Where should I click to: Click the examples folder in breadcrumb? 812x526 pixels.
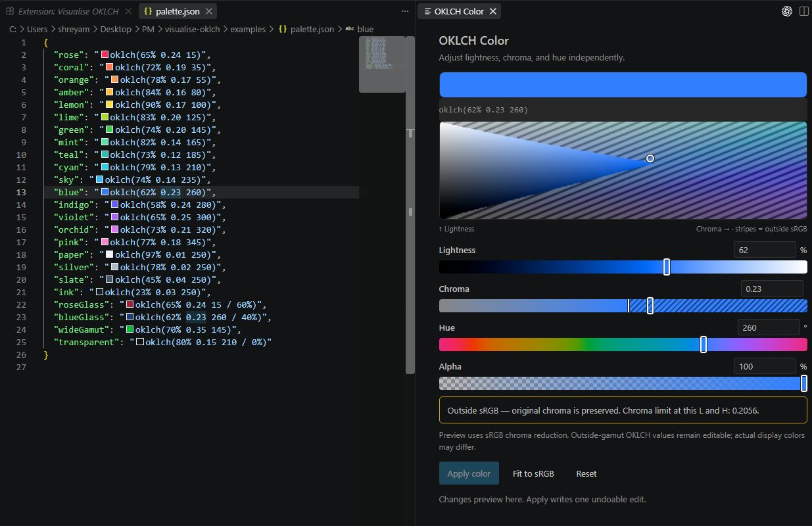pos(248,29)
